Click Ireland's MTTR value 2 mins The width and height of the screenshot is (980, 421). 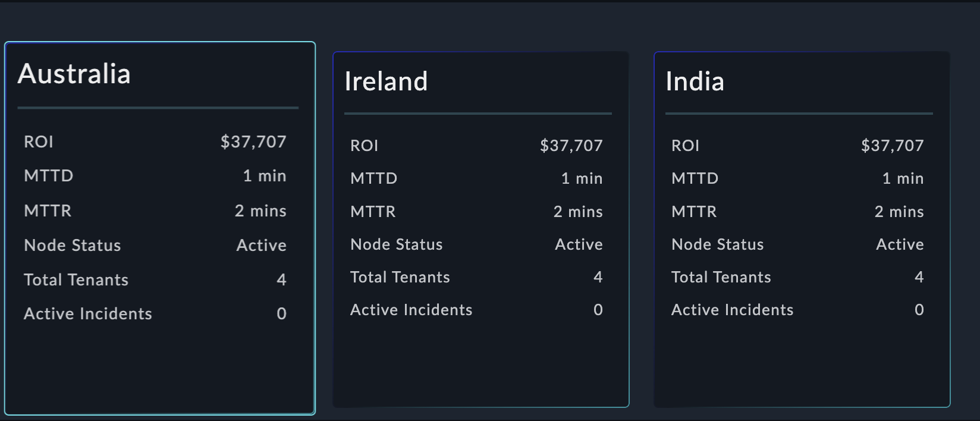(578, 212)
